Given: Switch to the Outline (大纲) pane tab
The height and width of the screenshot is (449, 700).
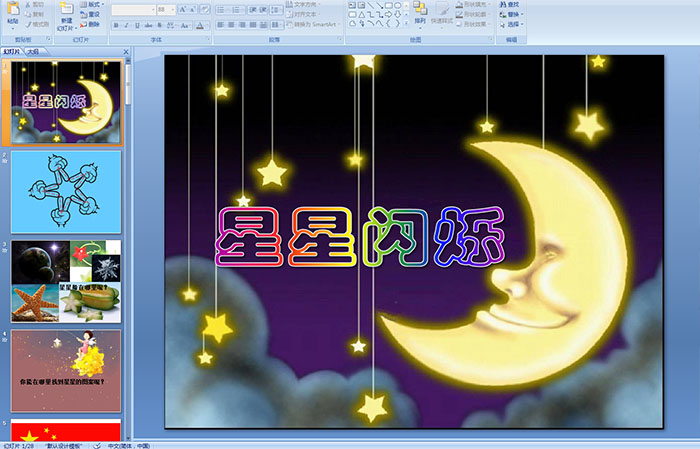Looking at the screenshot, I should point(33,52).
